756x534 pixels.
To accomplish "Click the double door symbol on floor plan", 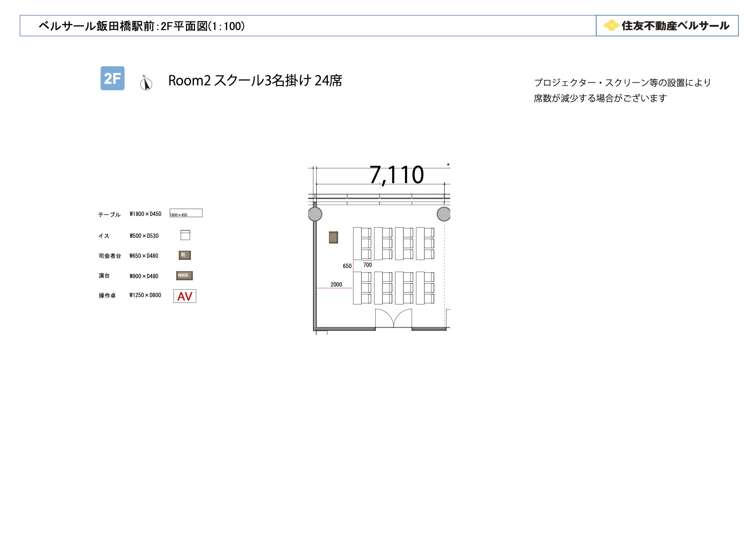I will click(393, 318).
